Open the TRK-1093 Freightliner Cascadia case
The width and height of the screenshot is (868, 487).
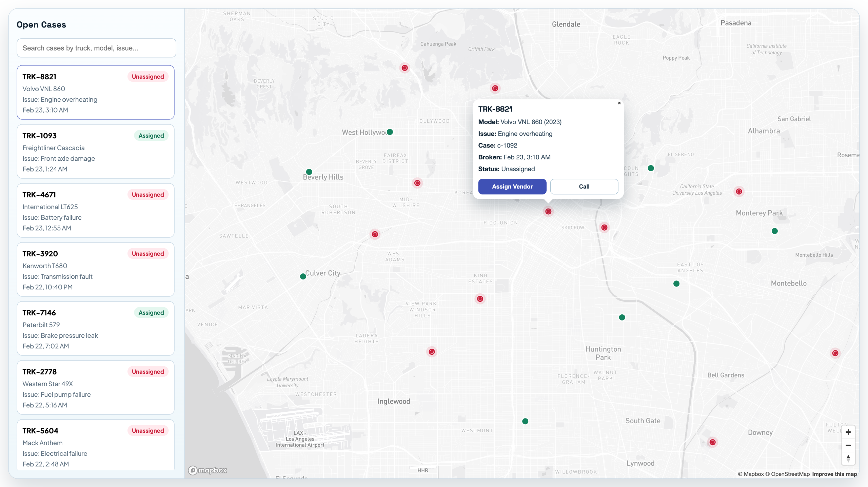coord(96,151)
